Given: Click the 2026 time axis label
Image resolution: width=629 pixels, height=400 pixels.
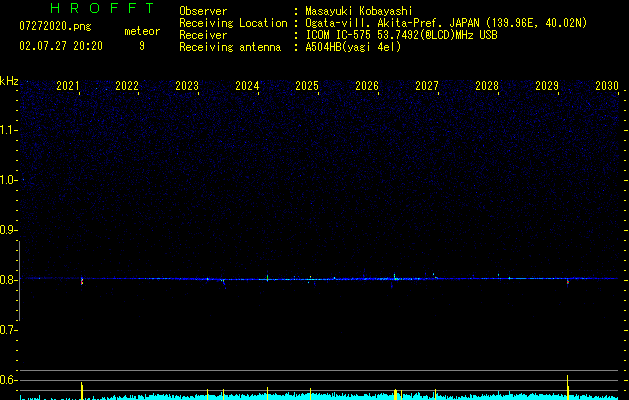Looking at the screenshot, I should tap(367, 86).
